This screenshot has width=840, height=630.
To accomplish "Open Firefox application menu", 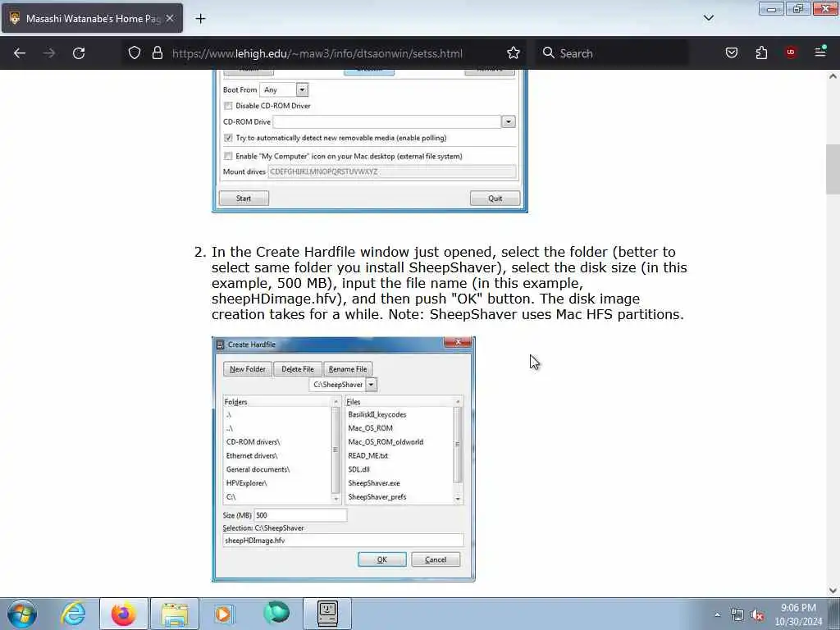I will [820, 52].
